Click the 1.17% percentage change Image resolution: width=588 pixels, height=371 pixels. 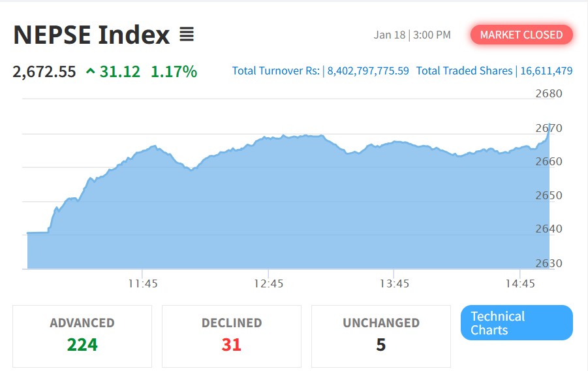pyautogui.click(x=174, y=72)
